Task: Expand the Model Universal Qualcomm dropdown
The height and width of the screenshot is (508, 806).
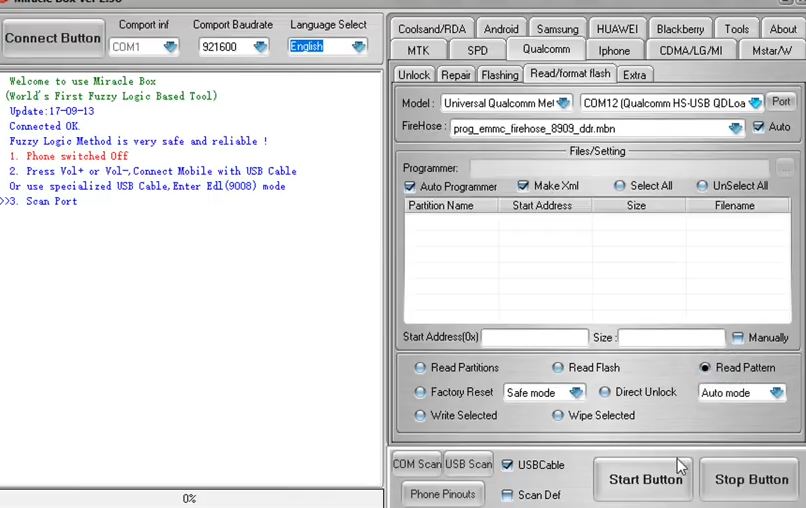Action: [x=563, y=103]
